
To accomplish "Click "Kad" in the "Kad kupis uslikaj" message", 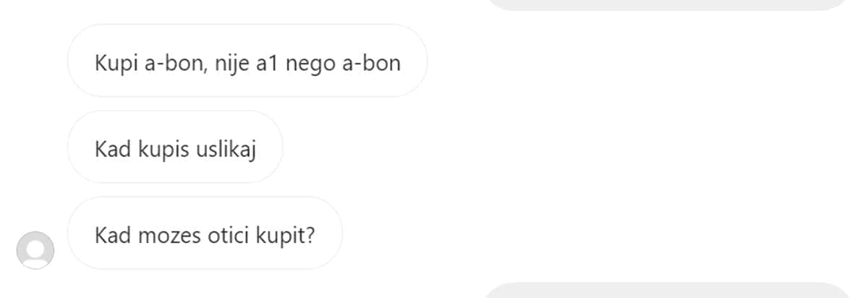I will pos(114,150).
